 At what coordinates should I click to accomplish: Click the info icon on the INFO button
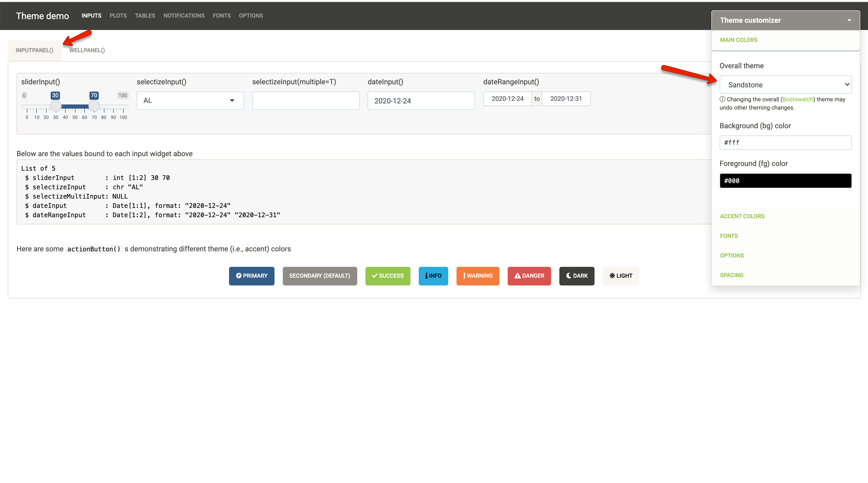click(427, 276)
